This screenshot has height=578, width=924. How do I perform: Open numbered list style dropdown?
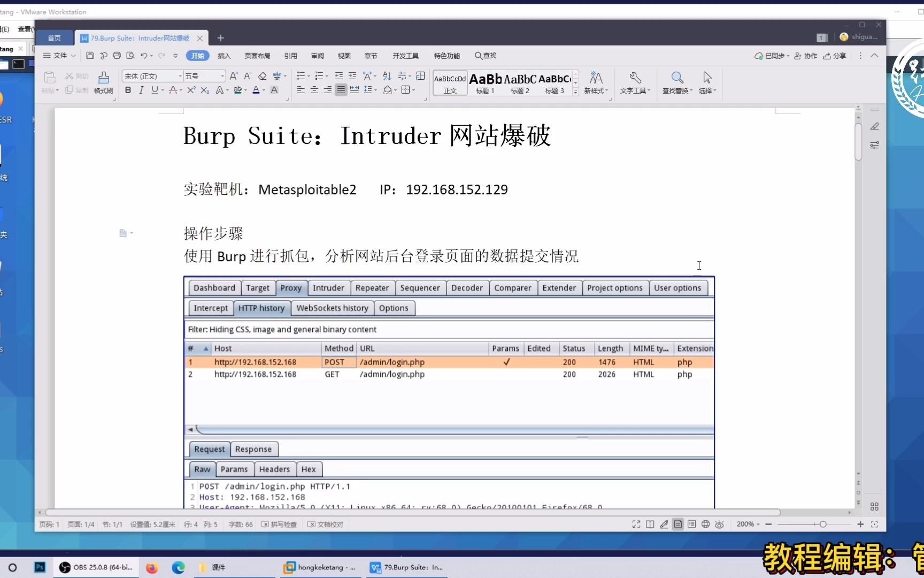pos(327,76)
